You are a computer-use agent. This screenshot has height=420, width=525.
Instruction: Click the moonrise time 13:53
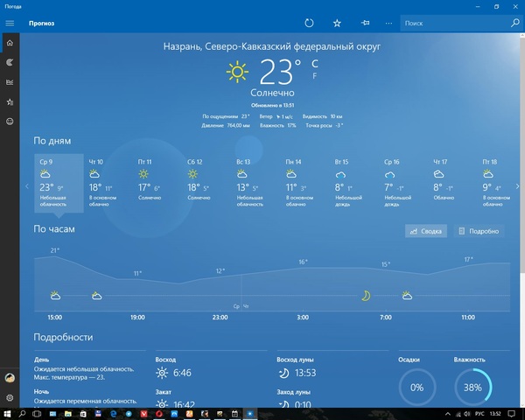click(x=305, y=373)
